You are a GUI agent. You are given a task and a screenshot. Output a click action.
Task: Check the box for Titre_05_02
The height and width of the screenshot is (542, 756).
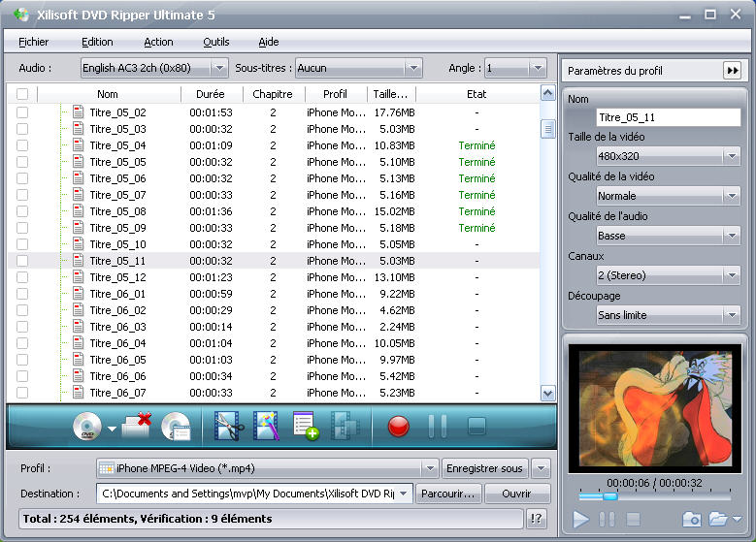[22, 112]
